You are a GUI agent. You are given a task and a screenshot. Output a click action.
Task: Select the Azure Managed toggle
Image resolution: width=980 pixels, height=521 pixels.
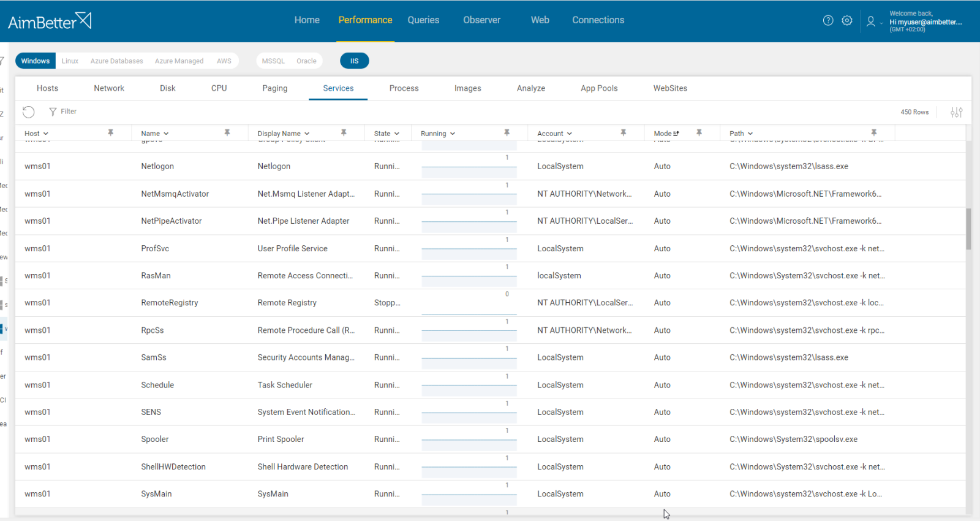click(x=179, y=61)
